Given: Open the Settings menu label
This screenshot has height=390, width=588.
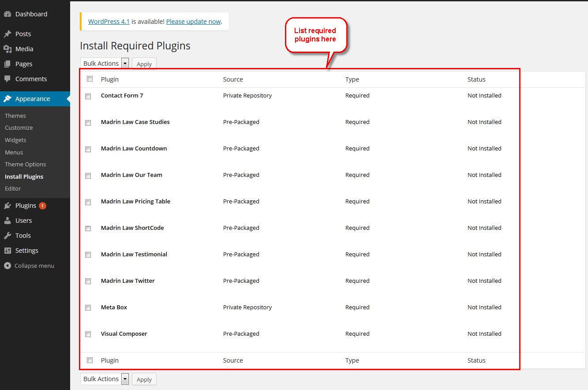Looking at the screenshot, I should tap(27, 251).
